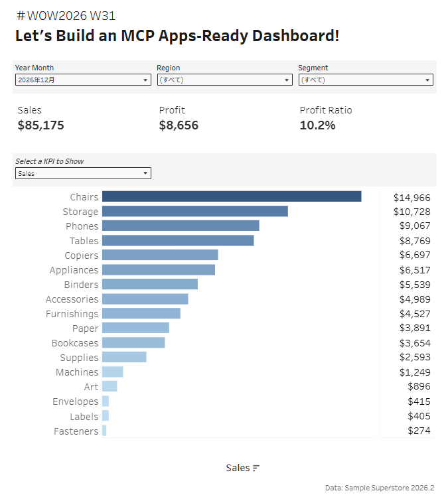Viewport: 448px width, 501px height.
Task: Open the Segment filter dropdown
Action: pyautogui.click(x=366, y=80)
